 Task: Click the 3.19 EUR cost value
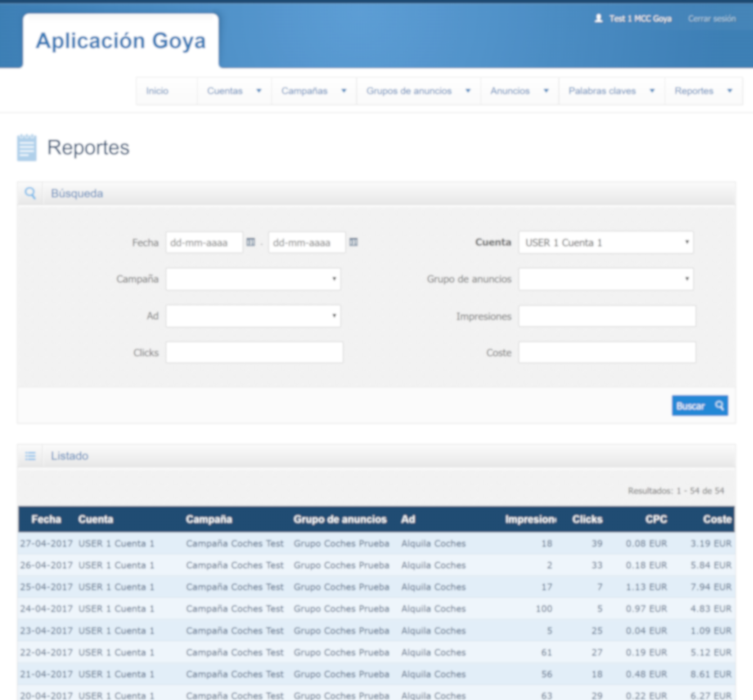[x=711, y=543]
